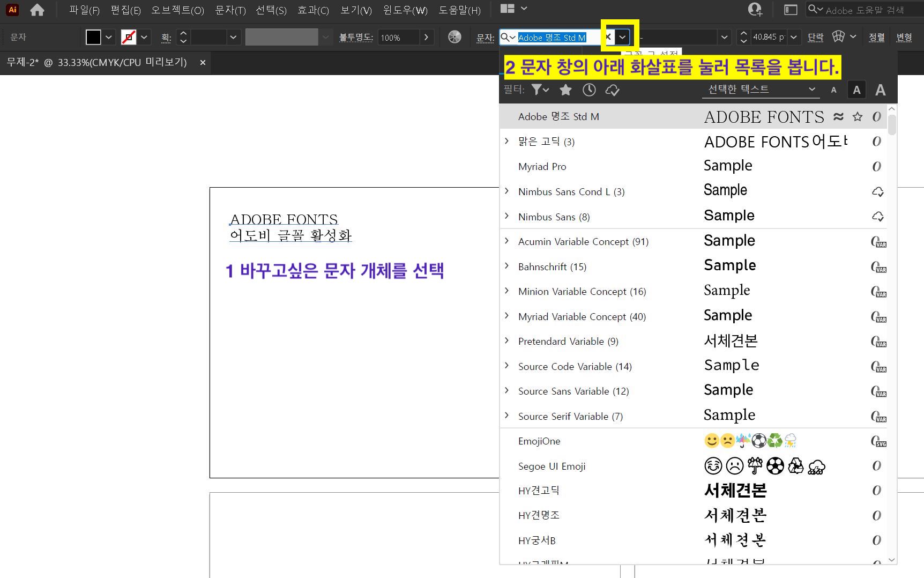Set small sample text size
Image resolution: width=924 pixels, height=578 pixels.
[x=833, y=90]
